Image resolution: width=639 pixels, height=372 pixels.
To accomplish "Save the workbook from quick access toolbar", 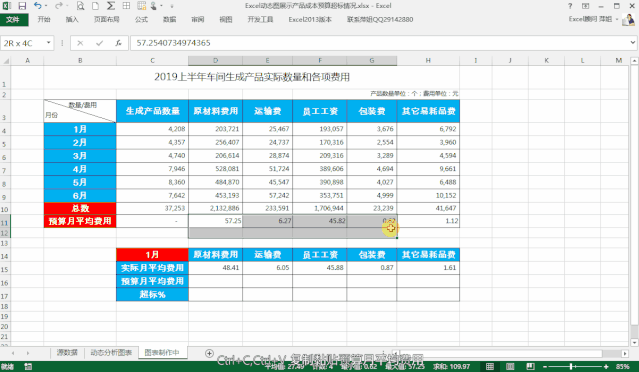I will tap(22, 6).
